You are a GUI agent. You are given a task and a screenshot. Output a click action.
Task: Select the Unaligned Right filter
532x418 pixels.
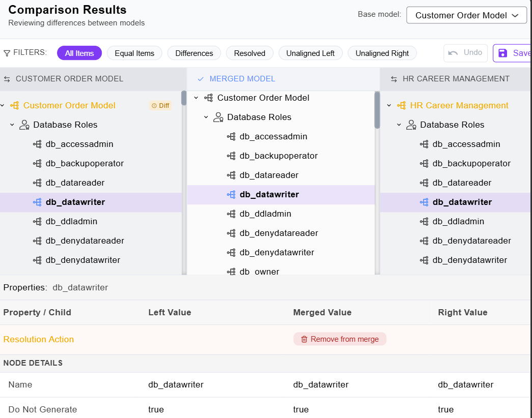click(x=382, y=53)
